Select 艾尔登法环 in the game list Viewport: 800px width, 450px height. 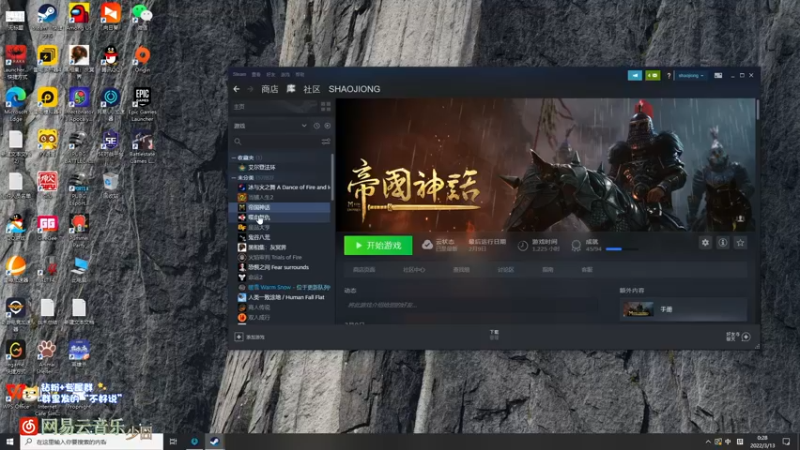click(262, 167)
